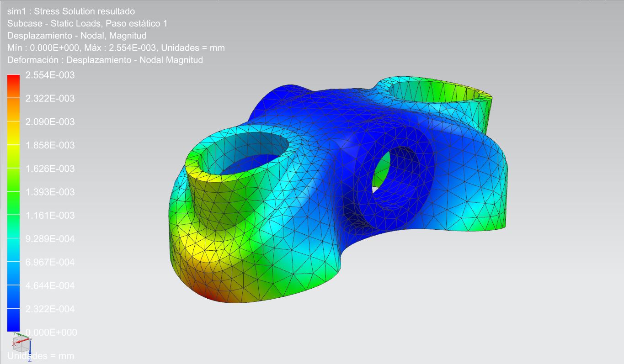Click the Mín / Máx values header line
This screenshot has height=364, width=624.
click(x=116, y=47)
